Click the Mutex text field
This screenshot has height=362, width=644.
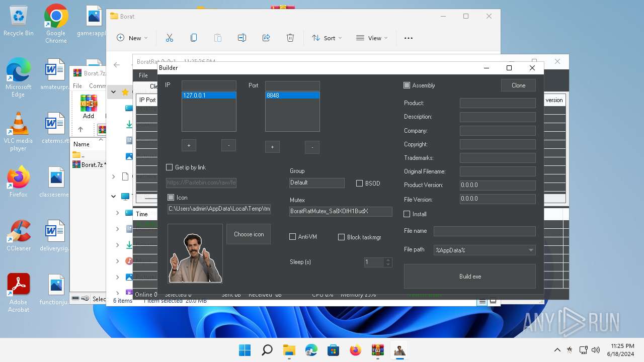(341, 211)
